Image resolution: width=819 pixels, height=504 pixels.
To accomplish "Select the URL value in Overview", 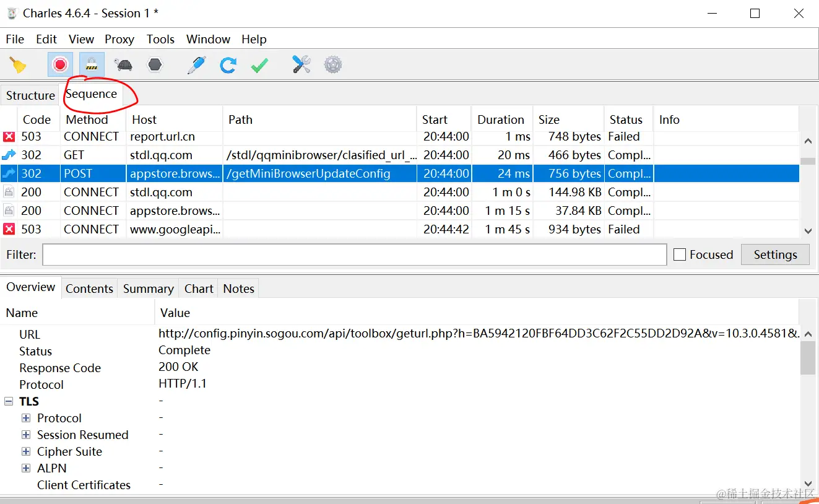I will 479,333.
